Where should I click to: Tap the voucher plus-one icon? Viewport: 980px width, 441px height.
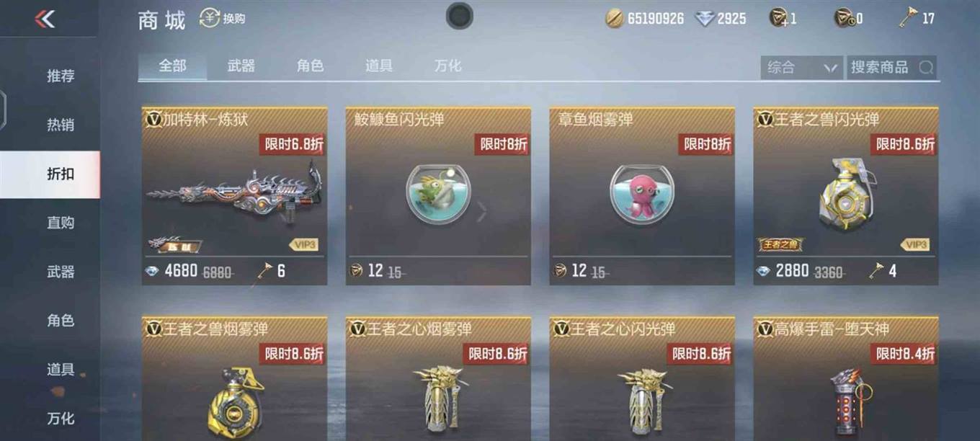[778, 18]
